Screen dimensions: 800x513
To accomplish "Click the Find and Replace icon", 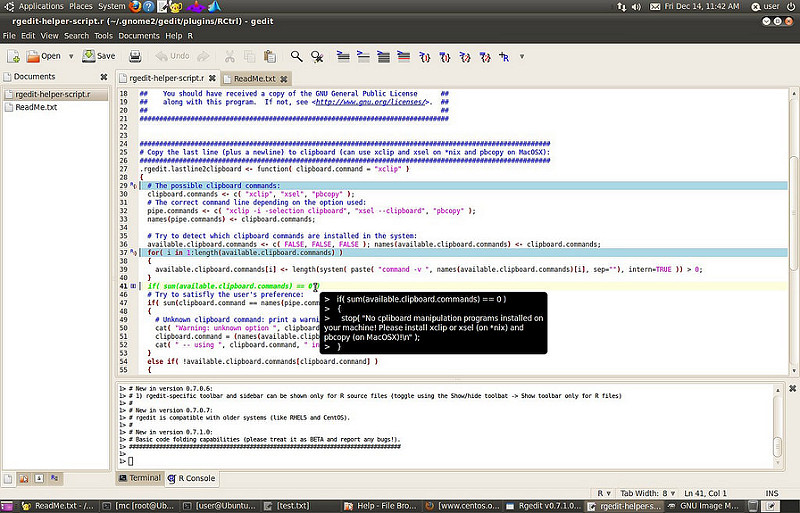I will coord(318,56).
